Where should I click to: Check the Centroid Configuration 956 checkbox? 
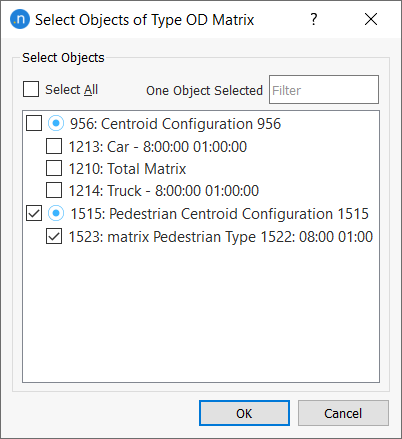tap(34, 123)
